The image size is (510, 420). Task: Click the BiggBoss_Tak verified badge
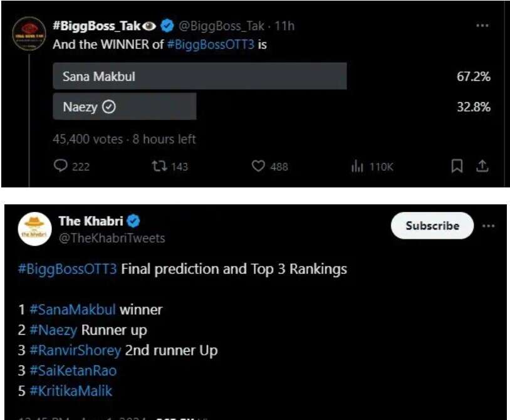(167, 26)
